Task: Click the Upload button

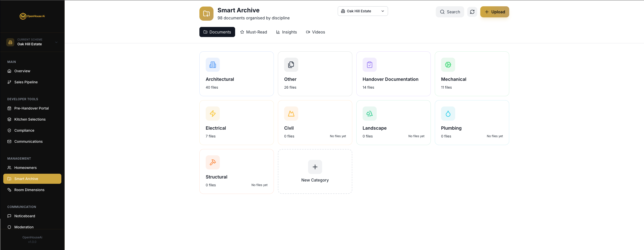Action: tap(494, 12)
